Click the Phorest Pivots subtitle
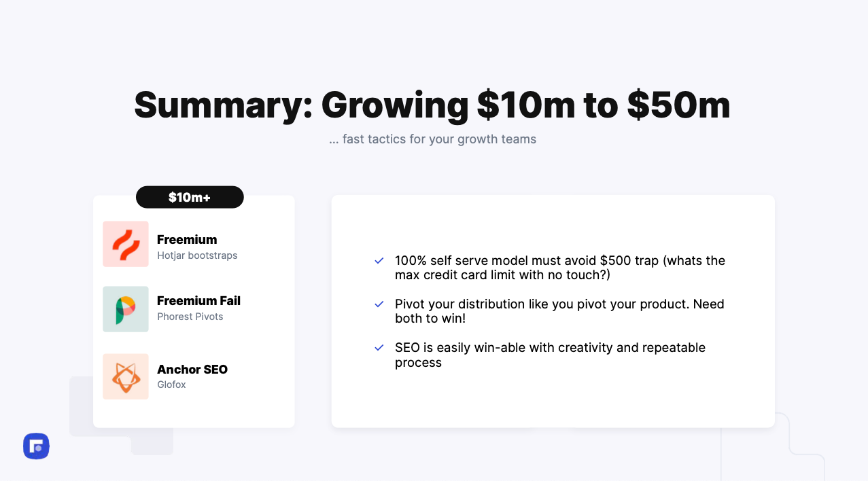868x481 pixels. pos(190,317)
